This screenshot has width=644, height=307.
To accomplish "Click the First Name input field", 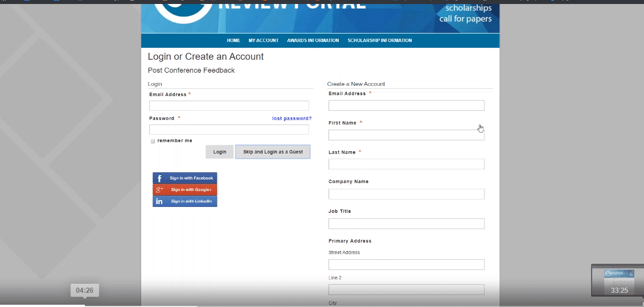I will pos(406,135).
